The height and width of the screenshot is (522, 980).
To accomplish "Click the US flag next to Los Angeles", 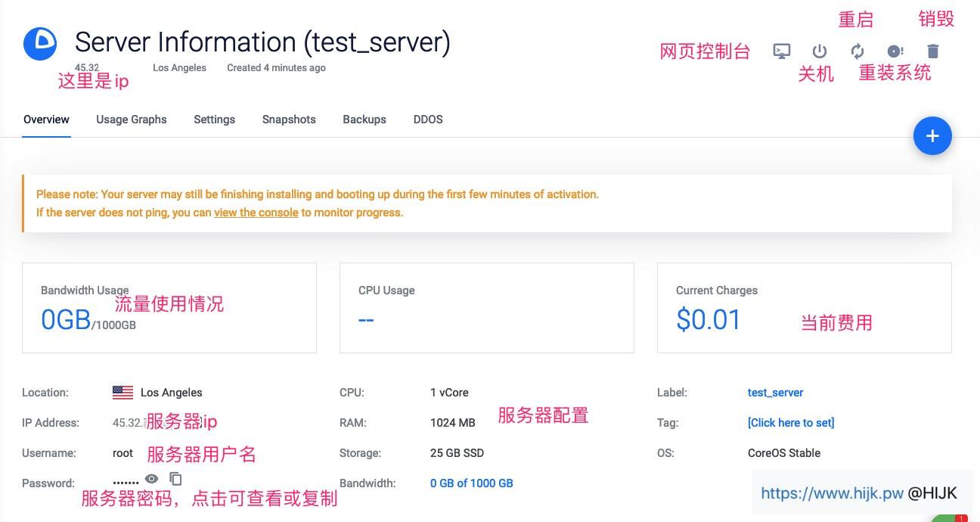I will (122, 392).
